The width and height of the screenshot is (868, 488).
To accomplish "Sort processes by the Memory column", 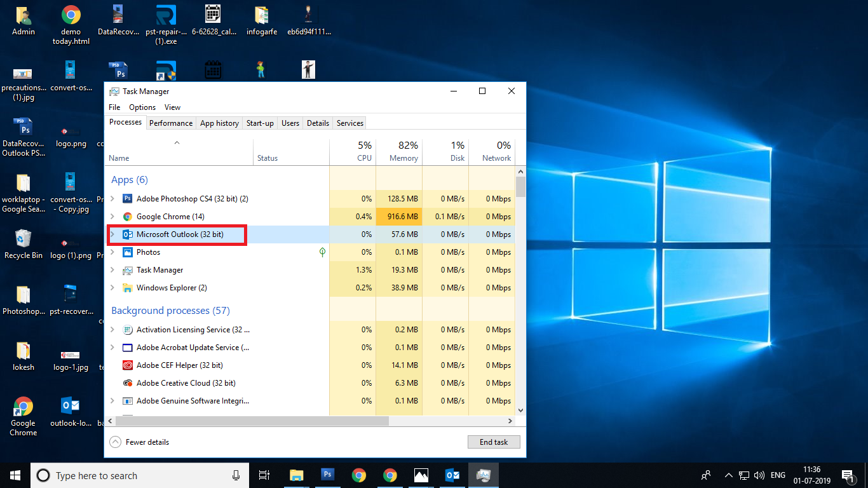I will click(x=399, y=152).
